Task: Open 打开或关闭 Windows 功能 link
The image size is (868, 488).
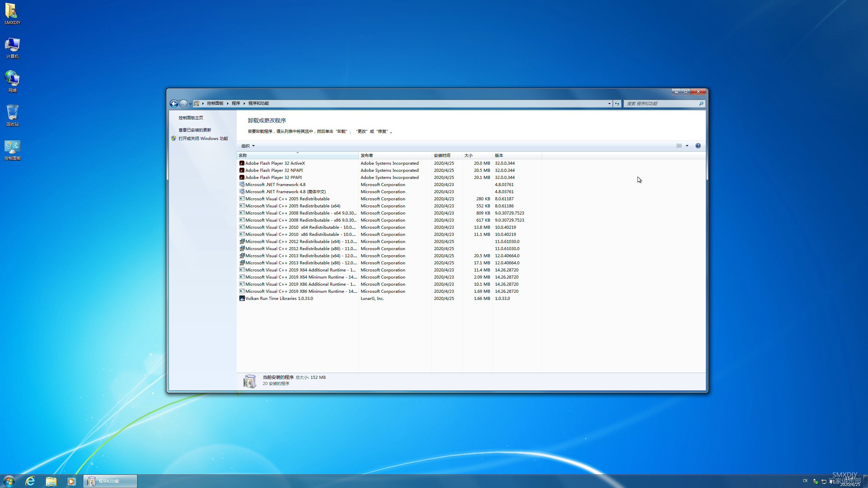Action: 203,139
